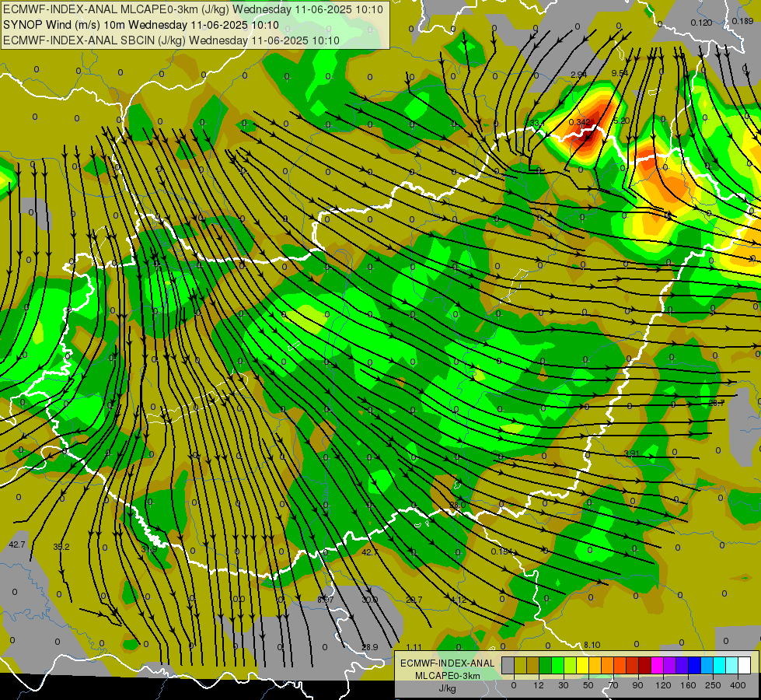Viewport: 761px width, 700px height.
Task: Click the legend tick label 120
Action: pos(663,685)
